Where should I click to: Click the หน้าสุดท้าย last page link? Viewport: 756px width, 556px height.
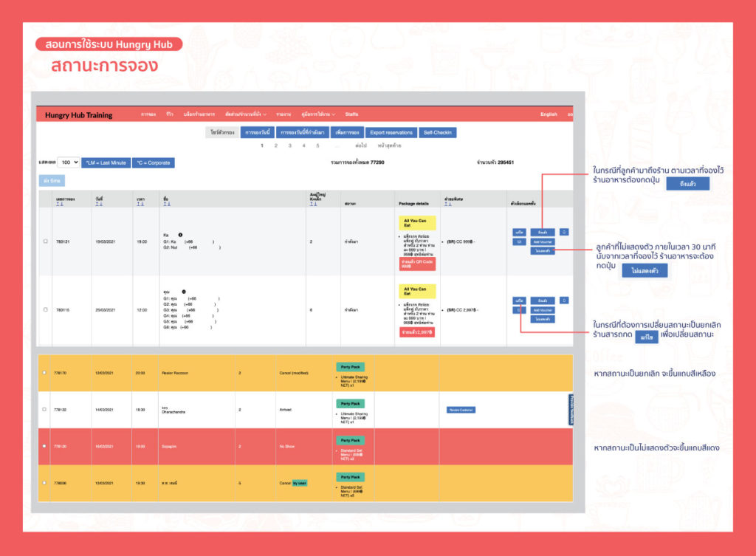pos(390,145)
